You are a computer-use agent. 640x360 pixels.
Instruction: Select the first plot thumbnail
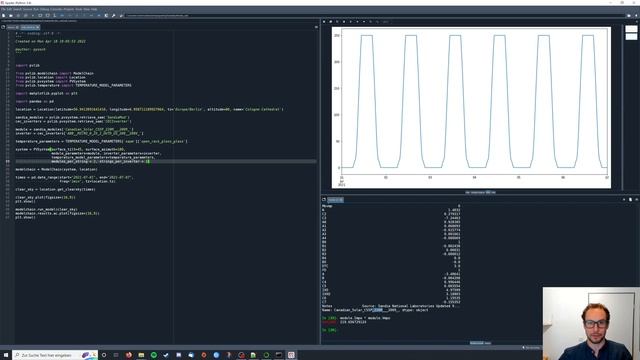pos(631,29)
